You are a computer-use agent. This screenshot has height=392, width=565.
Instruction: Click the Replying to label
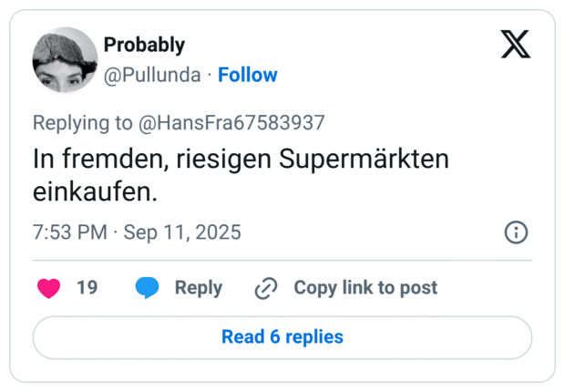pyautogui.click(x=81, y=123)
